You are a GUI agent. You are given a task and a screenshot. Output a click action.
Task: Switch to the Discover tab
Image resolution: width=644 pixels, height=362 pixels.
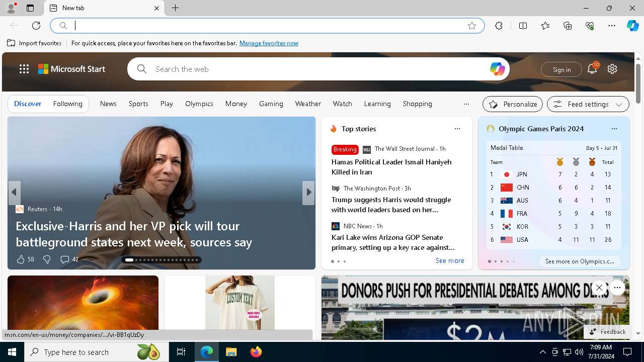(x=28, y=104)
